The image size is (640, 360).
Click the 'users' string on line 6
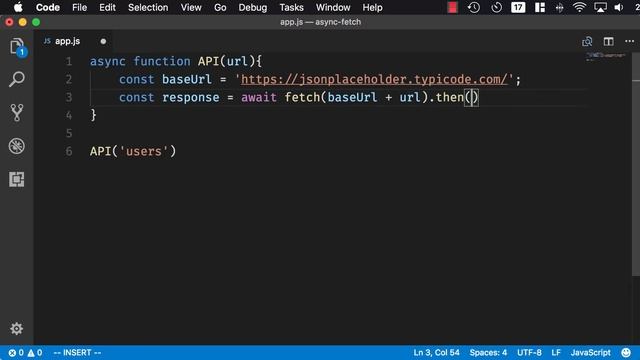click(x=144, y=151)
